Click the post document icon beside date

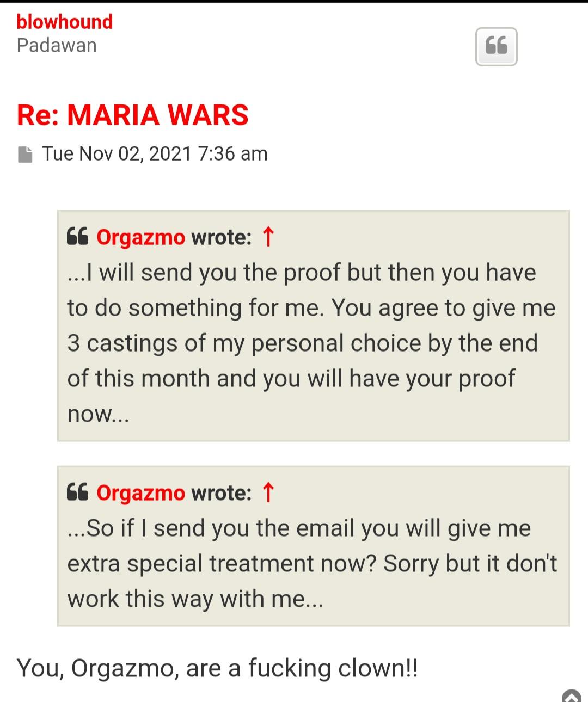[x=25, y=154]
